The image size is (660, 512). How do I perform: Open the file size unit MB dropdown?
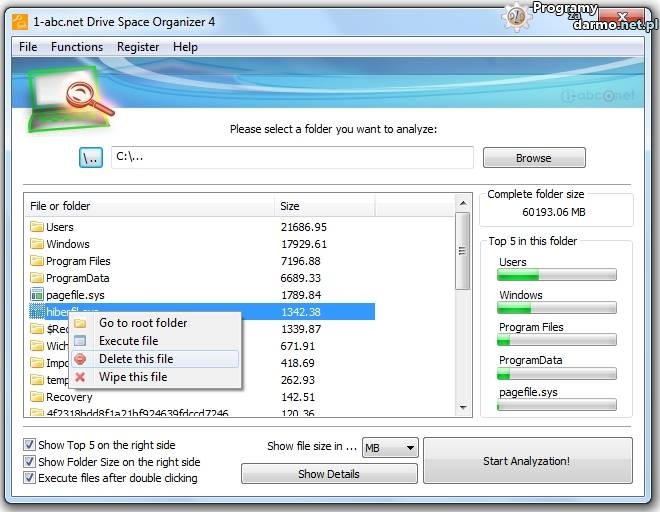[x=390, y=448]
